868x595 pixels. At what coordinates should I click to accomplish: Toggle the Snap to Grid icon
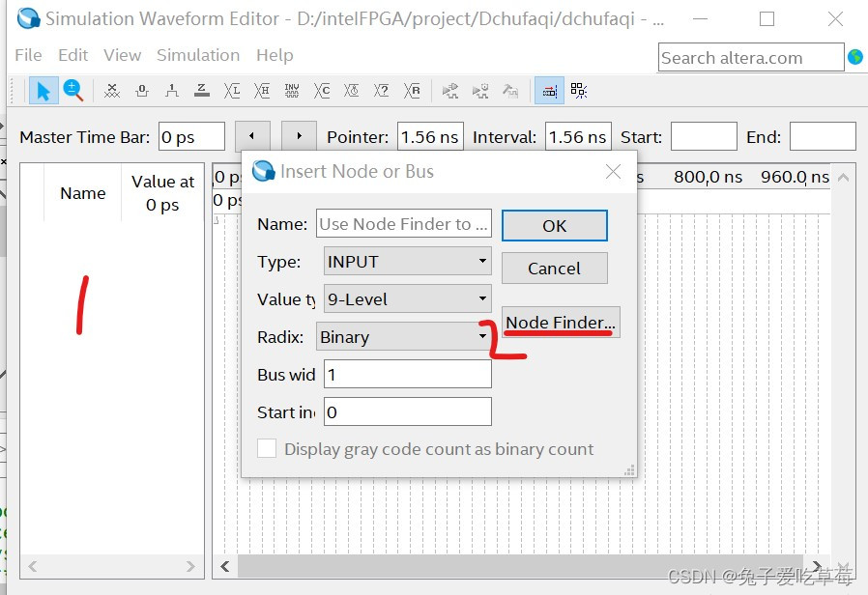[579, 91]
